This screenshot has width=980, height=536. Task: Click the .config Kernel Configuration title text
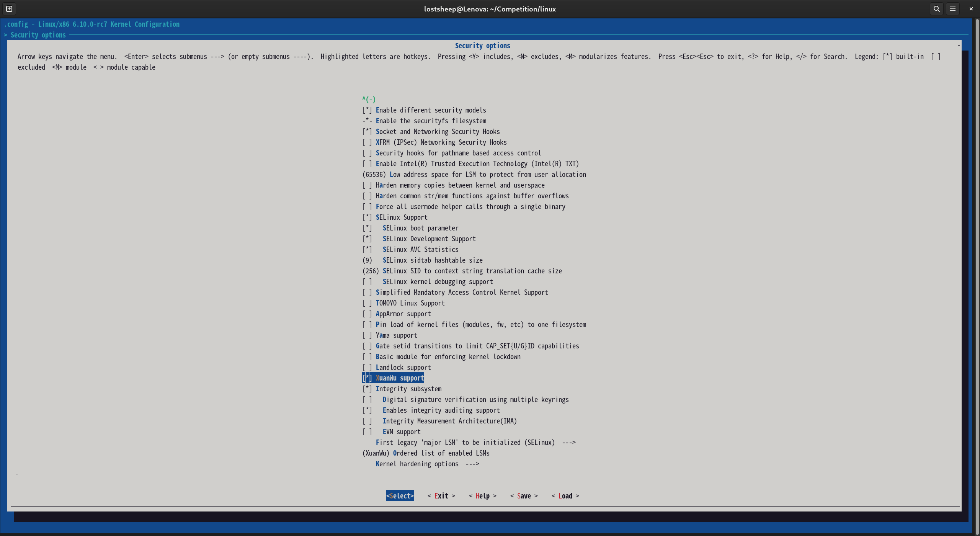tap(92, 25)
